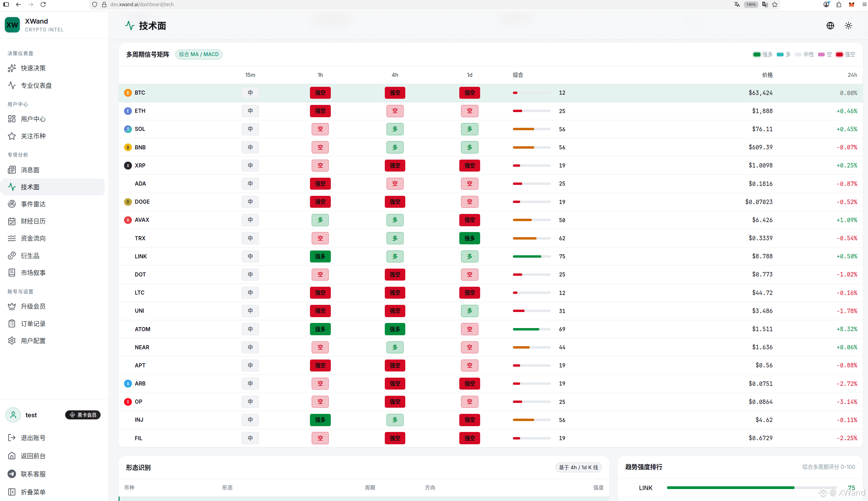Click the FIL row label
This screenshot has height=501, width=868.
pyautogui.click(x=138, y=438)
